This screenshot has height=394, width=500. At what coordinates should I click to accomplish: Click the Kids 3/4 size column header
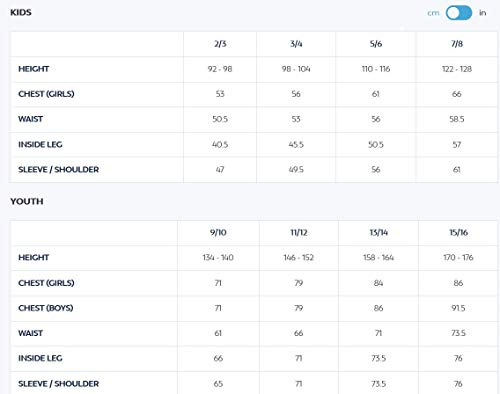pos(296,44)
